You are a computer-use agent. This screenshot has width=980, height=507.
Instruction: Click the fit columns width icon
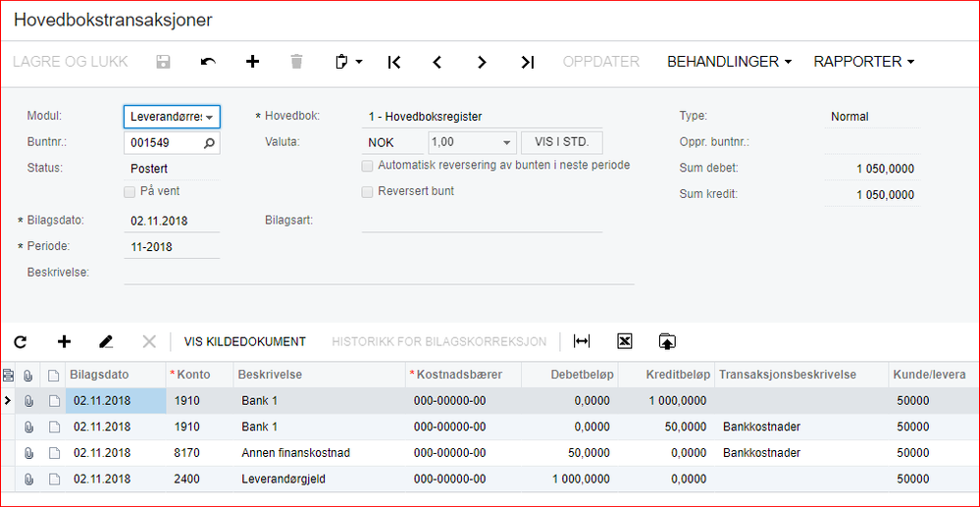582,340
